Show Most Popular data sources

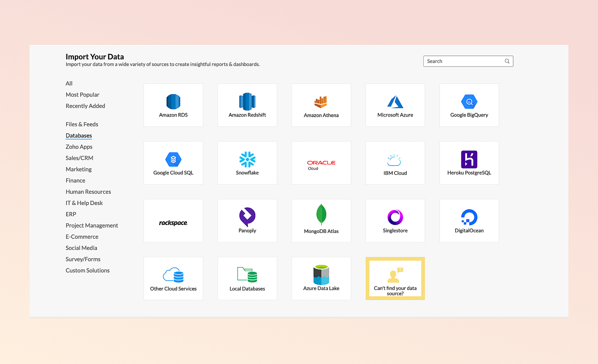pyautogui.click(x=83, y=95)
